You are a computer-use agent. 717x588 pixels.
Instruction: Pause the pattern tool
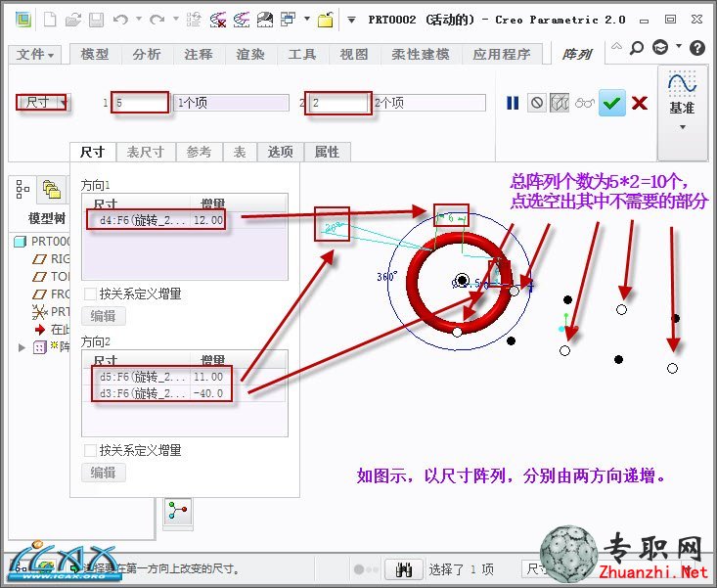coord(514,103)
